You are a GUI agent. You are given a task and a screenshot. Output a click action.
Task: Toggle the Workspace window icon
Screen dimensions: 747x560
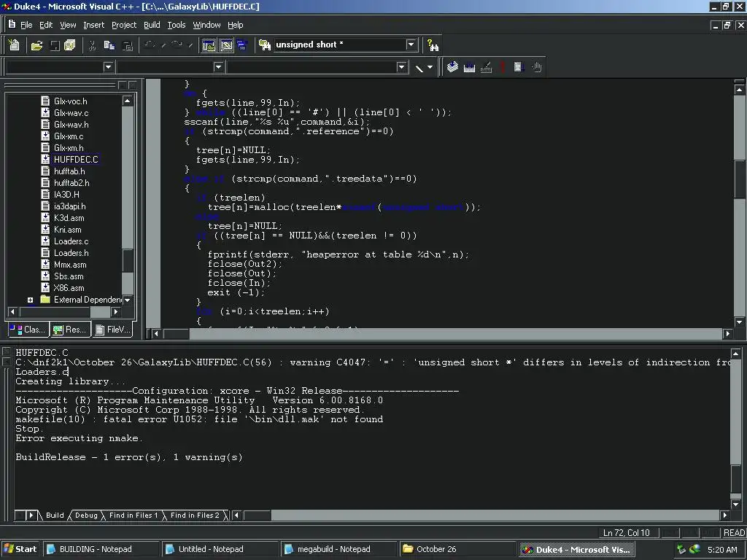(x=209, y=45)
